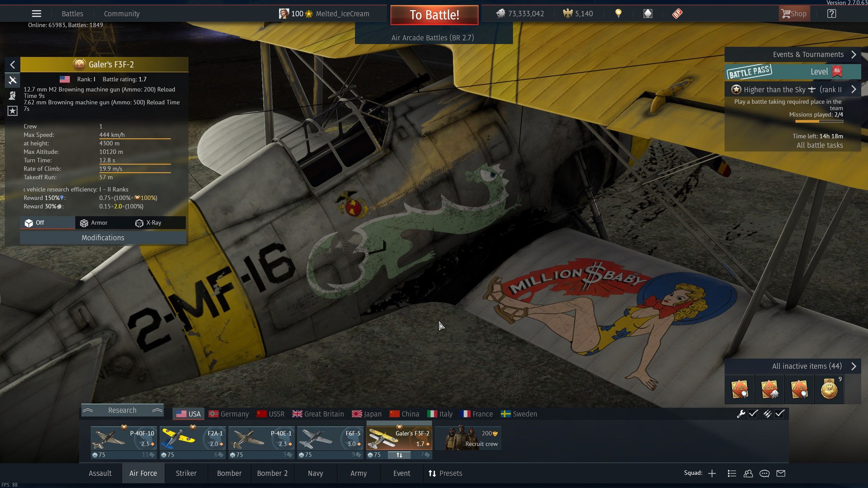Click the To Battle! button
Image resolution: width=868 pixels, height=488 pixels.
tap(434, 15)
